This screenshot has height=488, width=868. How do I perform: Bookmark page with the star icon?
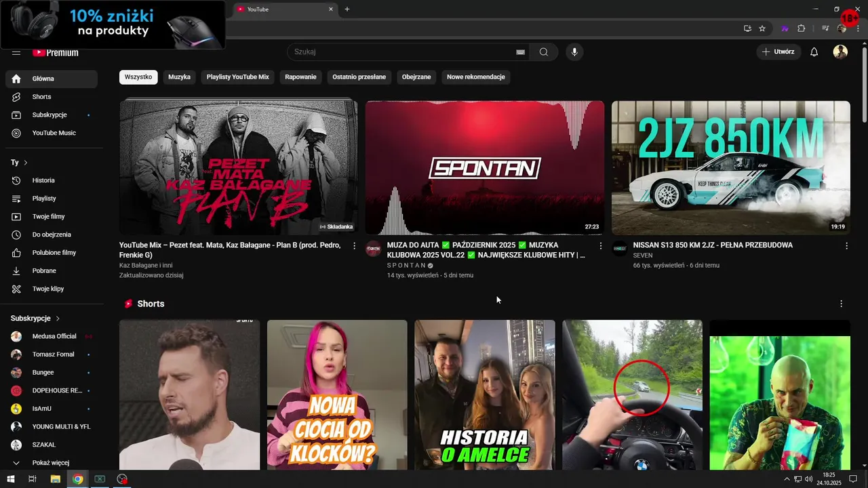pos(762,28)
